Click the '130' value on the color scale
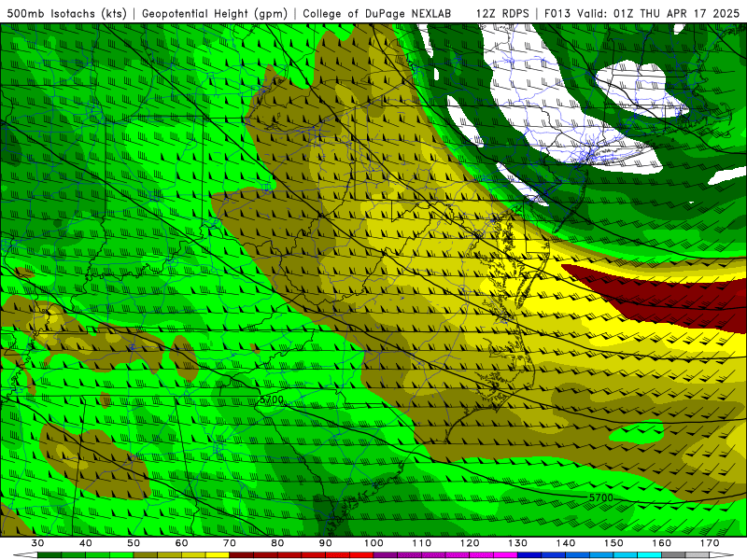This screenshot has height=560, width=747. [x=518, y=543]
